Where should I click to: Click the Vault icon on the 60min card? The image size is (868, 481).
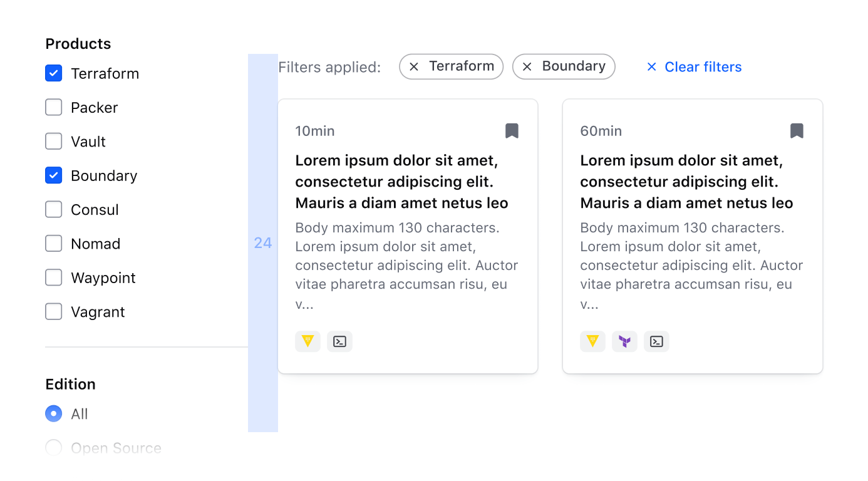coord(592,341)
